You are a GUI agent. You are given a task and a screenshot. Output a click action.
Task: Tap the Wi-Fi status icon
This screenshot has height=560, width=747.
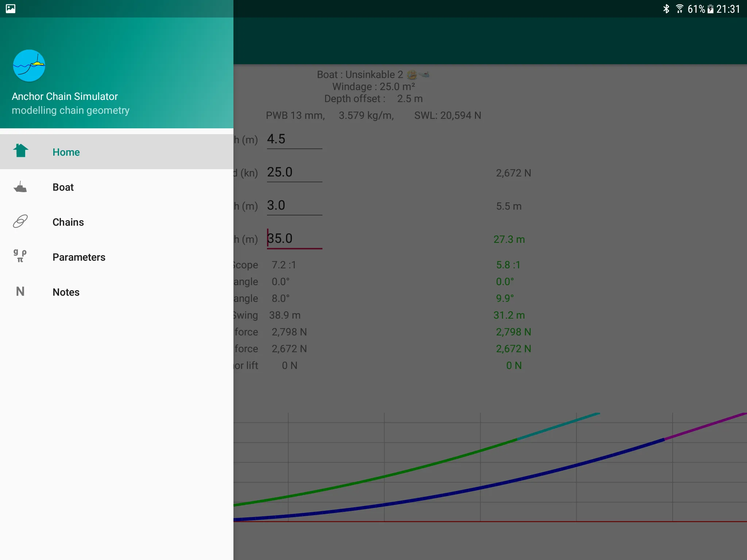pyautogui.click(x=680, y=9)
